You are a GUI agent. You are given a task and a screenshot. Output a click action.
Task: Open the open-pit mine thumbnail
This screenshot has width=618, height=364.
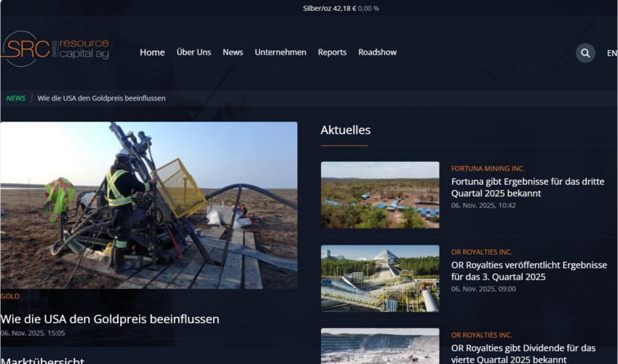[x=380, y=346]
